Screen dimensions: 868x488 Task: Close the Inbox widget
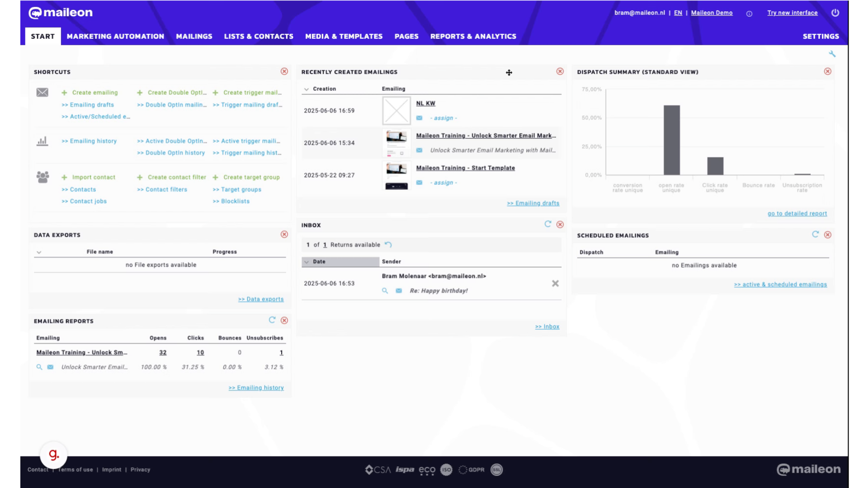[x=560, y=225]
